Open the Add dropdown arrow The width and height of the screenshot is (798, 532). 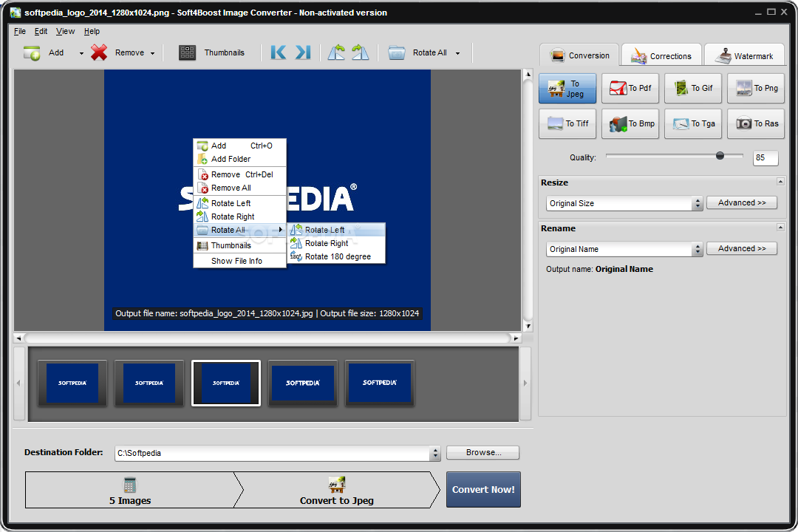point(81,53)
